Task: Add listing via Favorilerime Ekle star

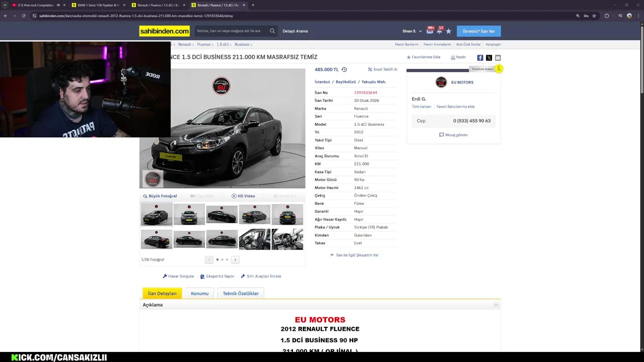Action: [x=424, y=57]
